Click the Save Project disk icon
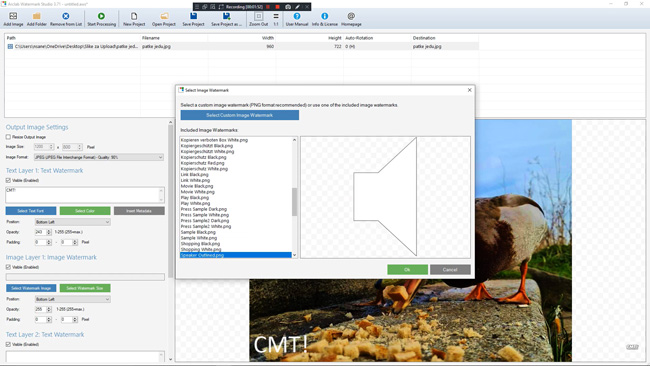This screenshot has width=650, height=366. pos(193,16)
